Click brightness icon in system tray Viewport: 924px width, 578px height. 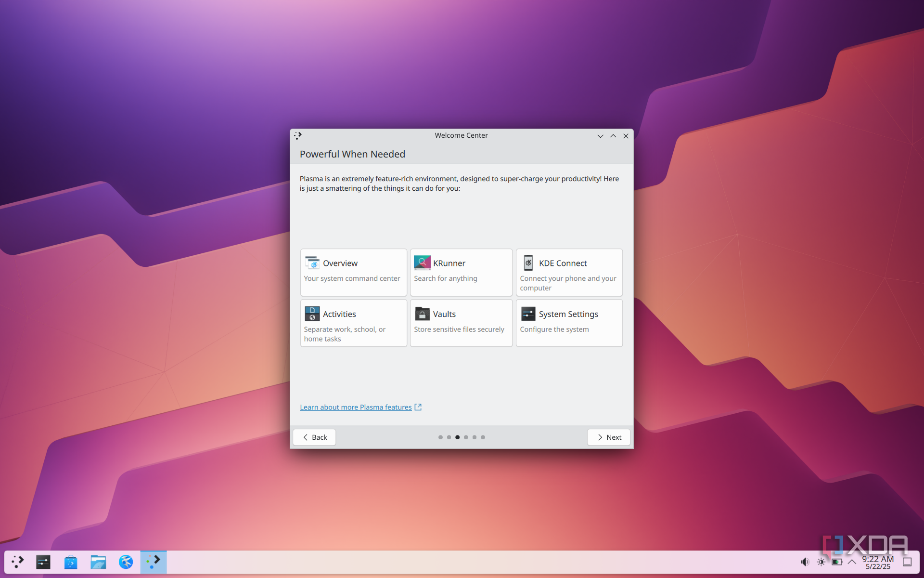(821, 562)
